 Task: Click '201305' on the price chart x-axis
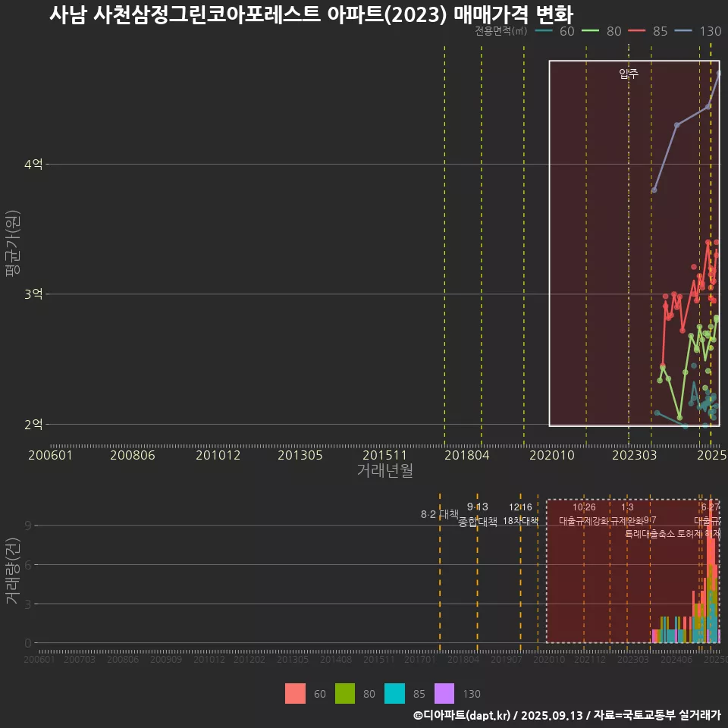tap(300, 455)
